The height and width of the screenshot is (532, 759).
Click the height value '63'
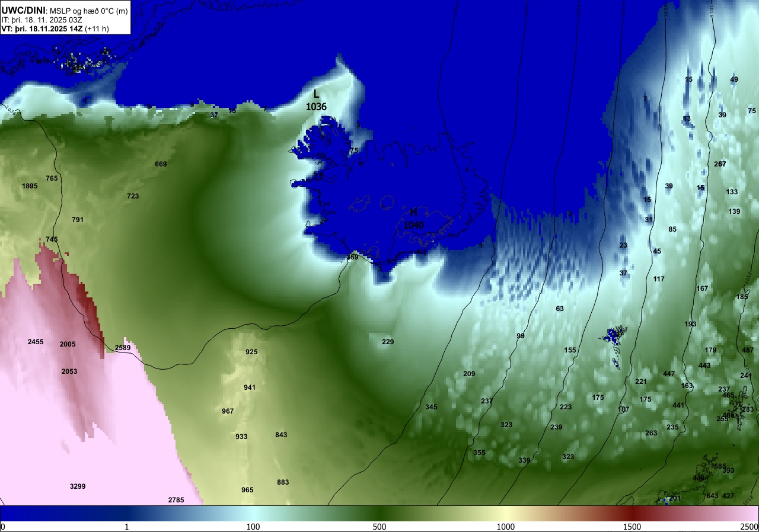coord(560,309)
